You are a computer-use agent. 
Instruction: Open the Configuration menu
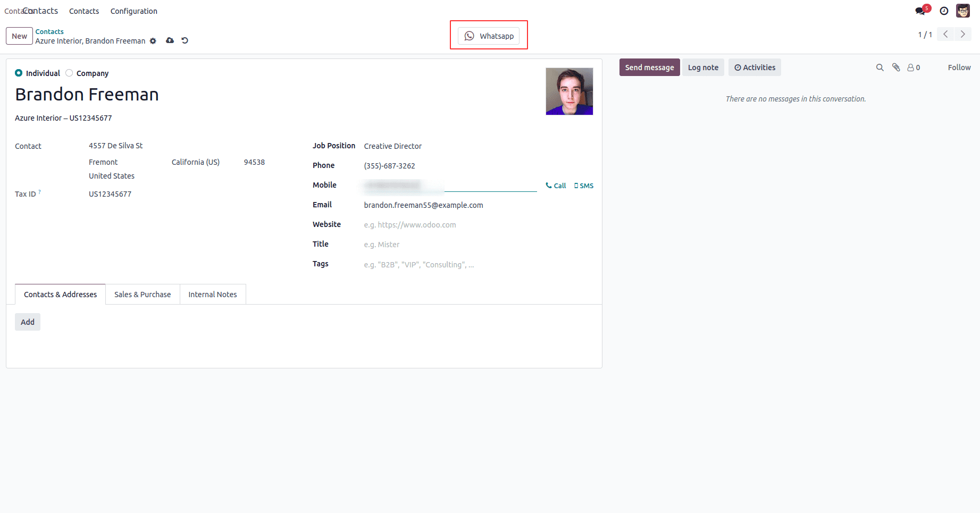[133, 11]
